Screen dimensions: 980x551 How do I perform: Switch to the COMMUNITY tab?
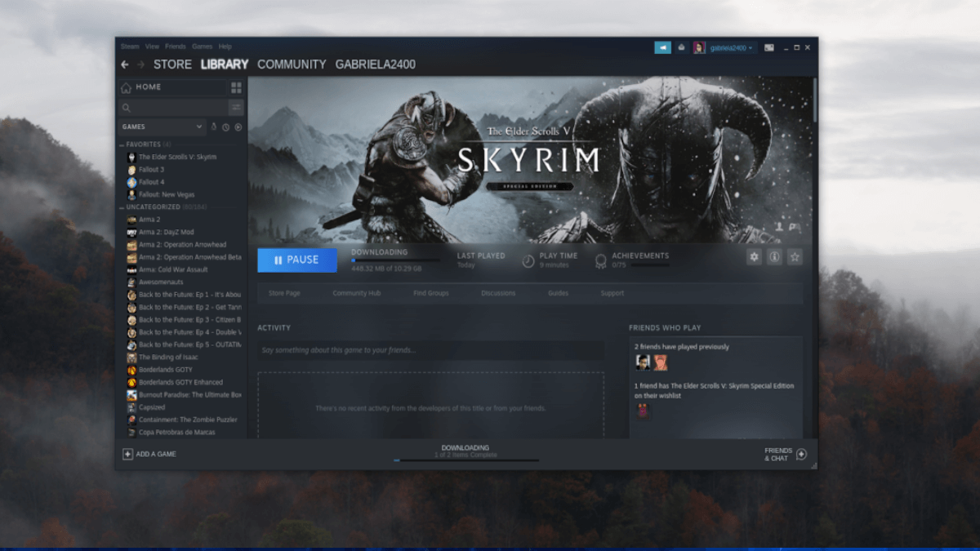click(292, 64)
